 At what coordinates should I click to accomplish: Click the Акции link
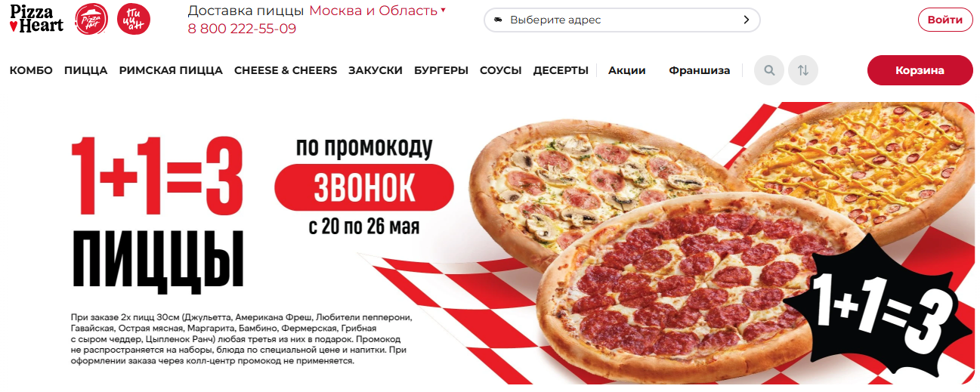(627, 70)
